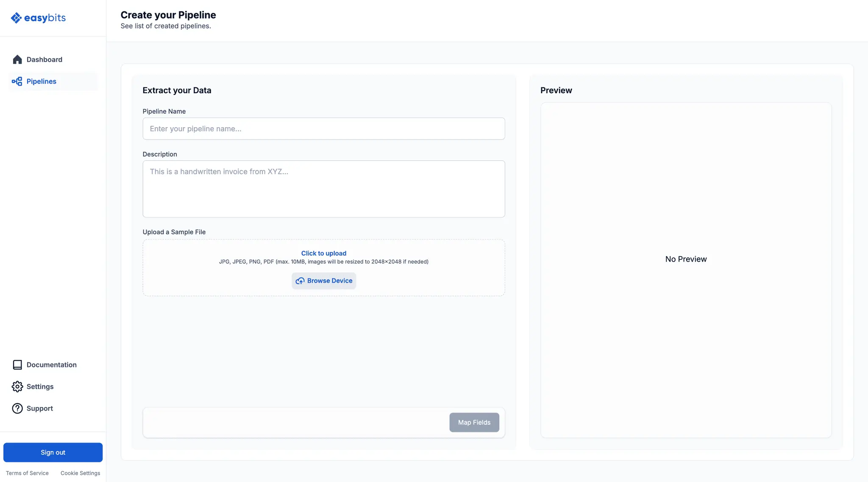Click the 'Click to upload' link
Screen dimensions: 868x482
coord(324,253)
